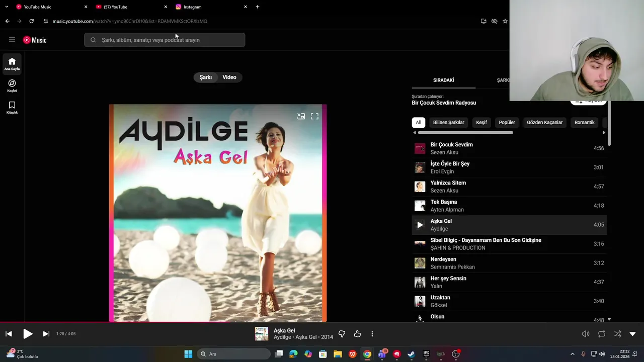Enter fullscreen from album art corner
This screenshot has height=362, width=644.
[314, 116]
